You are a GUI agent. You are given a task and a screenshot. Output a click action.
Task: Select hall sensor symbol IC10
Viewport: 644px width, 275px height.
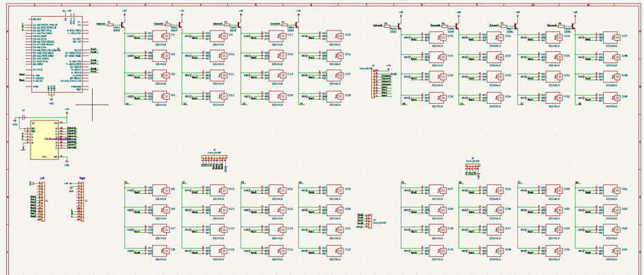(x=218, y=55)
